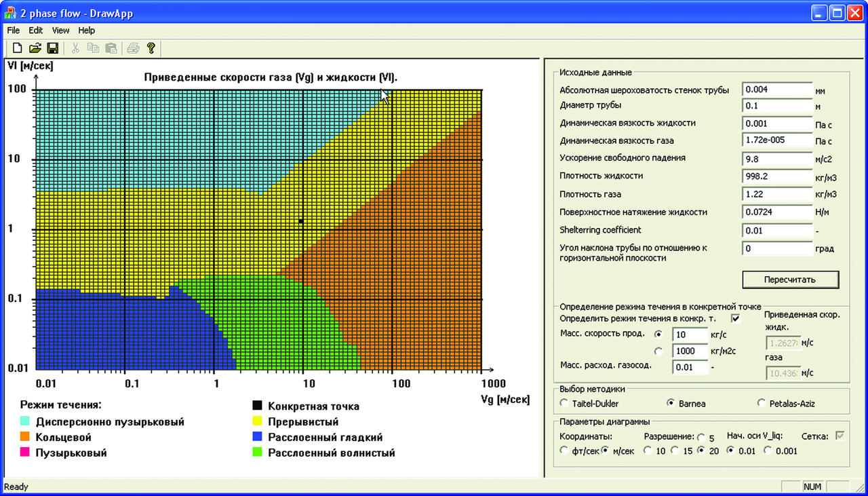Click the surface tension field 0.0724
The image size is (868, 496).
click(777, 212)
